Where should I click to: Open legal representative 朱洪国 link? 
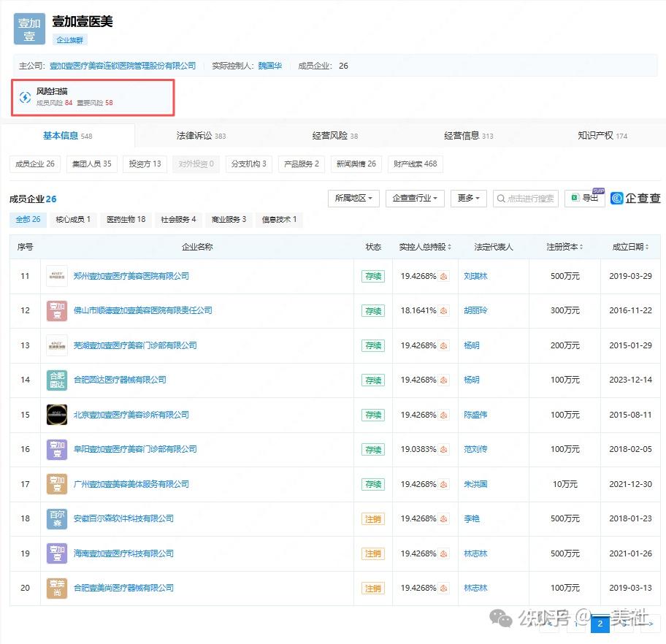click(475, 484)
